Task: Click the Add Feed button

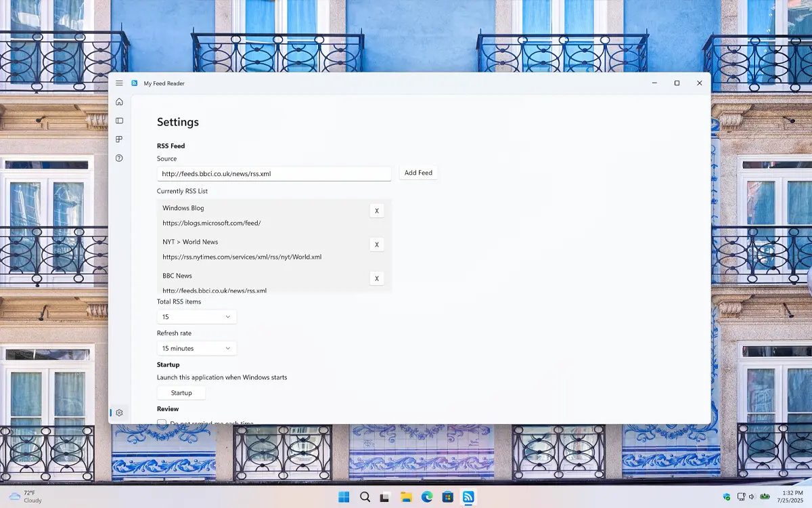Action: click(x=418, y=173)
